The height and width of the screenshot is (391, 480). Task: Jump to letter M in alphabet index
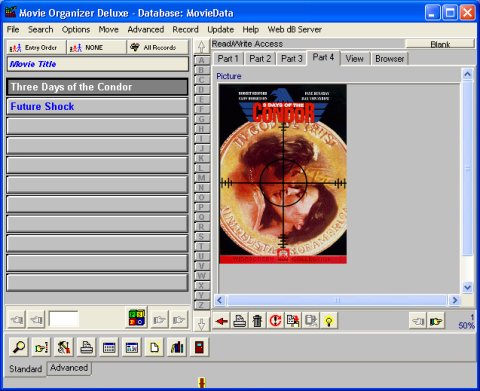pyautogui.click(x=201, y=178)
